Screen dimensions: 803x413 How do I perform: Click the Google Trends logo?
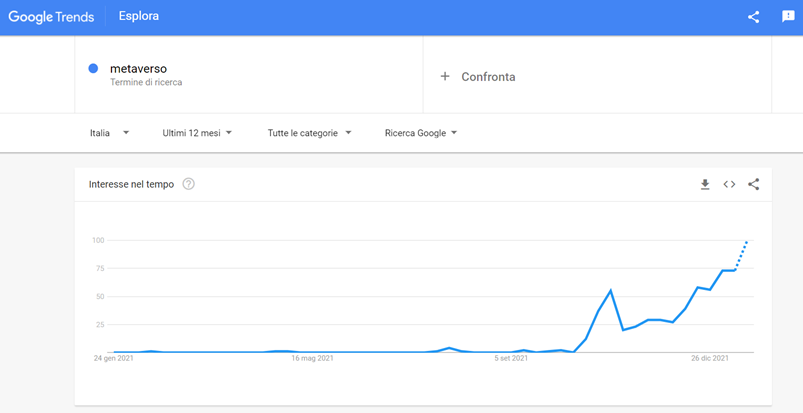(x=51, y=17)
